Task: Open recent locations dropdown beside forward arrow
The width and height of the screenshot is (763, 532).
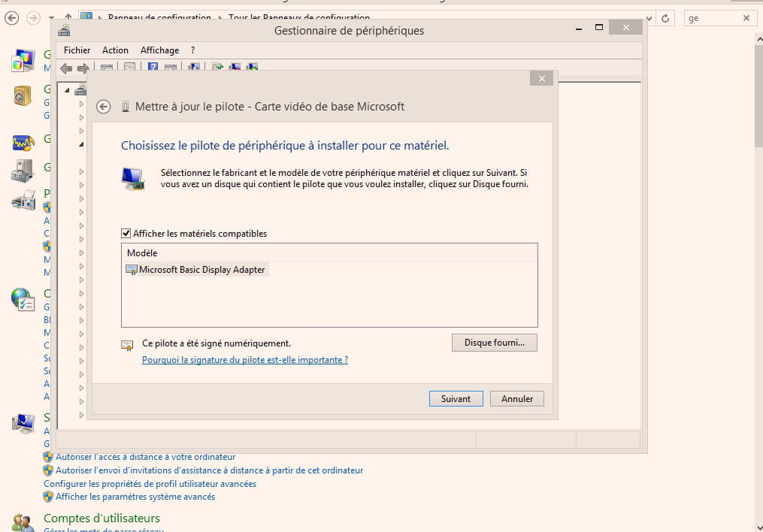Action: point(52,18)
